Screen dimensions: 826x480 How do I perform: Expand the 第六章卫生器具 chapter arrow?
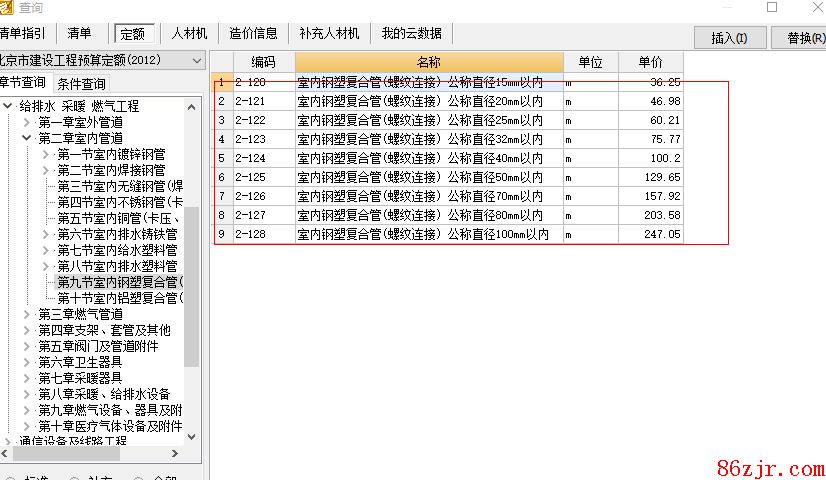27,362
